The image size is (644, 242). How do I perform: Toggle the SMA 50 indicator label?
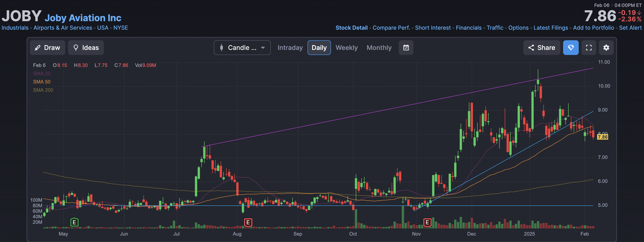(x=42, y=82)
